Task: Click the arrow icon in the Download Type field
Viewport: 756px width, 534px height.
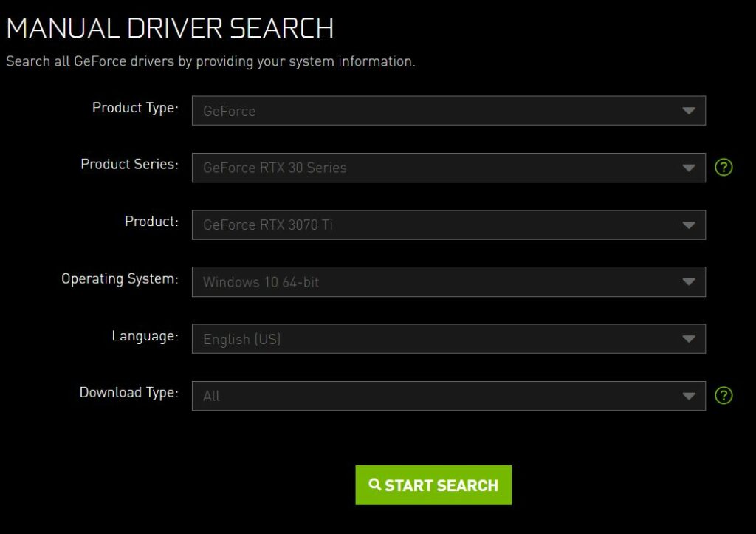Action: tap(688, 396)
